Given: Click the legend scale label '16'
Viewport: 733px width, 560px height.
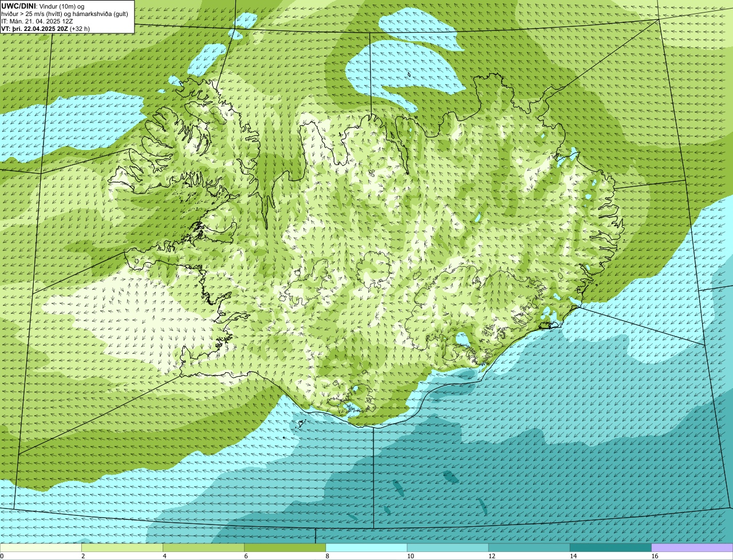Looking at the screenshot, I should point(655,556).
